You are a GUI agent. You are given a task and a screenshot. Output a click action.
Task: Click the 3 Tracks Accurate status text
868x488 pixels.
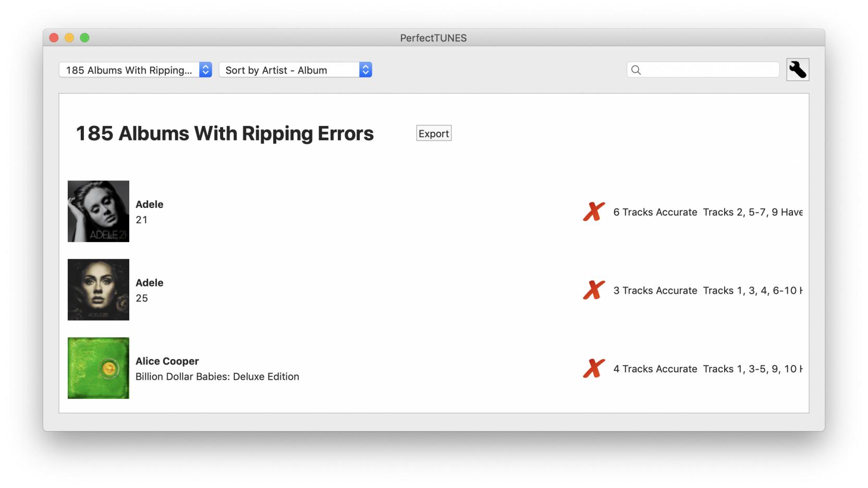655,291
